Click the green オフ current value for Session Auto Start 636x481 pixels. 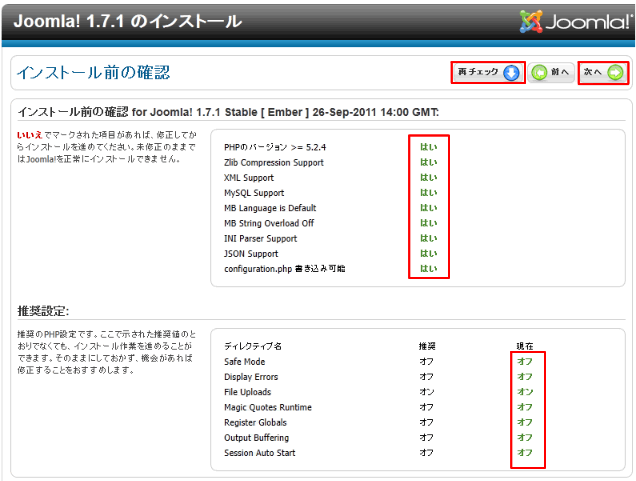click(x=524, y=453)
